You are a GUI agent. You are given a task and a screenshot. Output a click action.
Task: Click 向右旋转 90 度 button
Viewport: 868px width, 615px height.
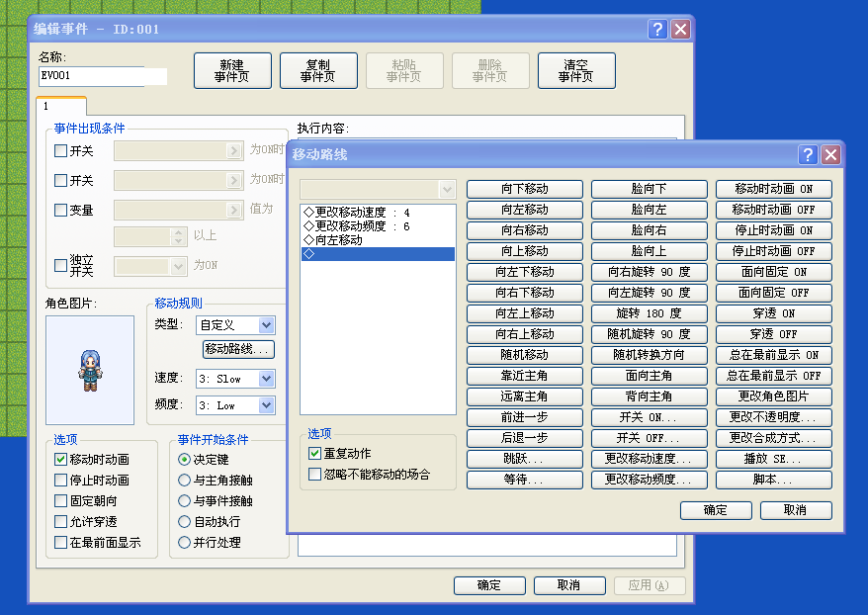click(x=650, y=272)
